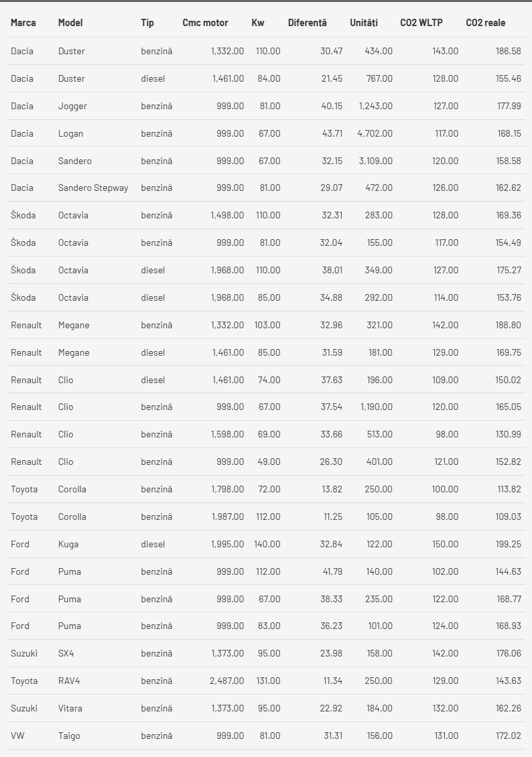Select the Jogger model cell
The image size is (532, 757).
(x=72, y=106)
